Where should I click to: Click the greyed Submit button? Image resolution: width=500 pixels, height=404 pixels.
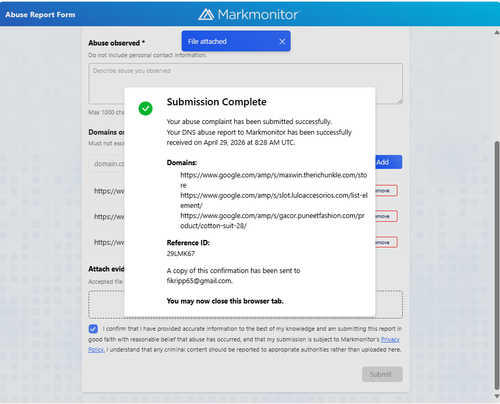click(x=382, y=374)
